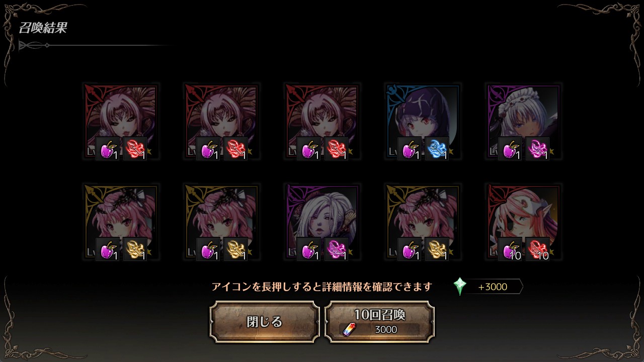Select the third red-framed character in the top row
Screen dimensions: 644x362
[322, 122]
